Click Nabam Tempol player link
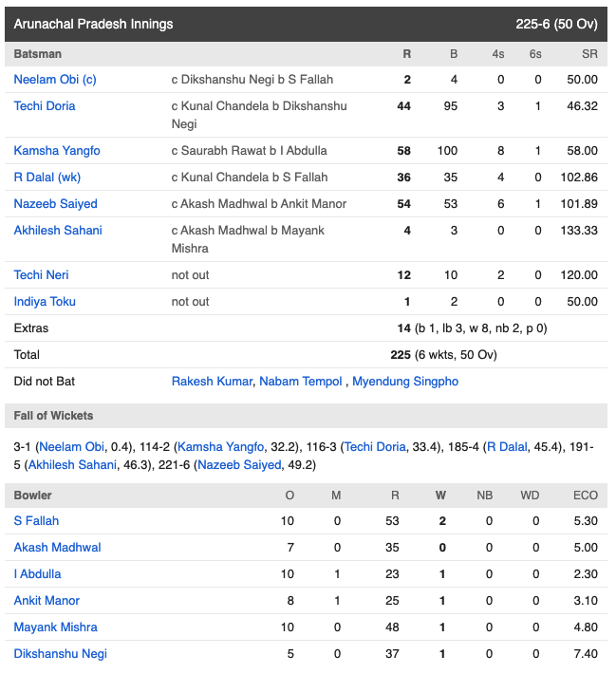616x674 pixels. 301,382
